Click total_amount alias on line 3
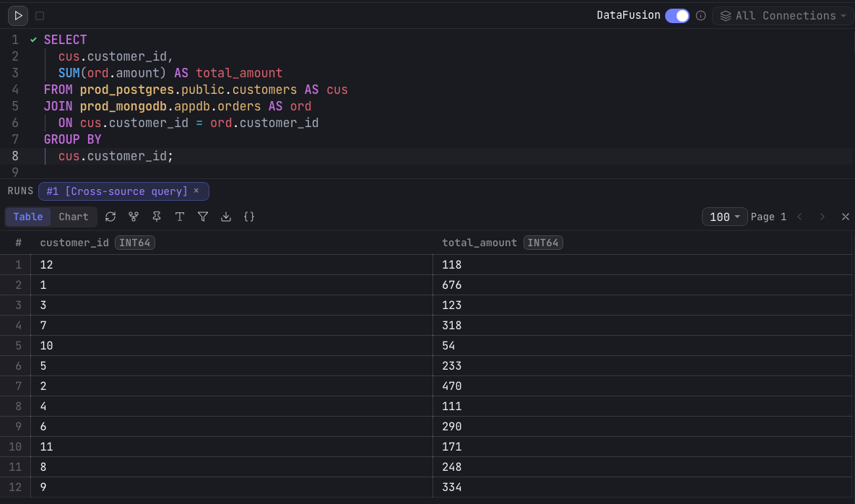Image resolution: width=855 pixels, height=504 pixels. (x=239, y=73)
